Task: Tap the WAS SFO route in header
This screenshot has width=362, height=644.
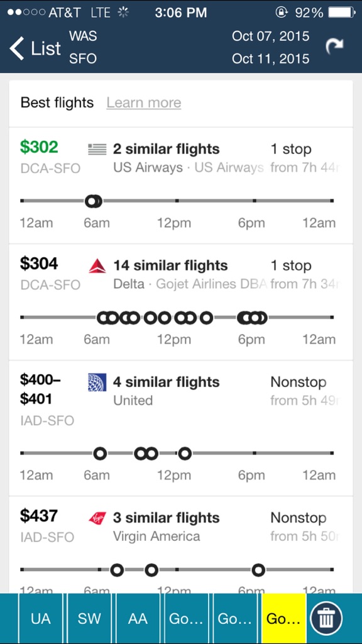Action: coord(83,47)
